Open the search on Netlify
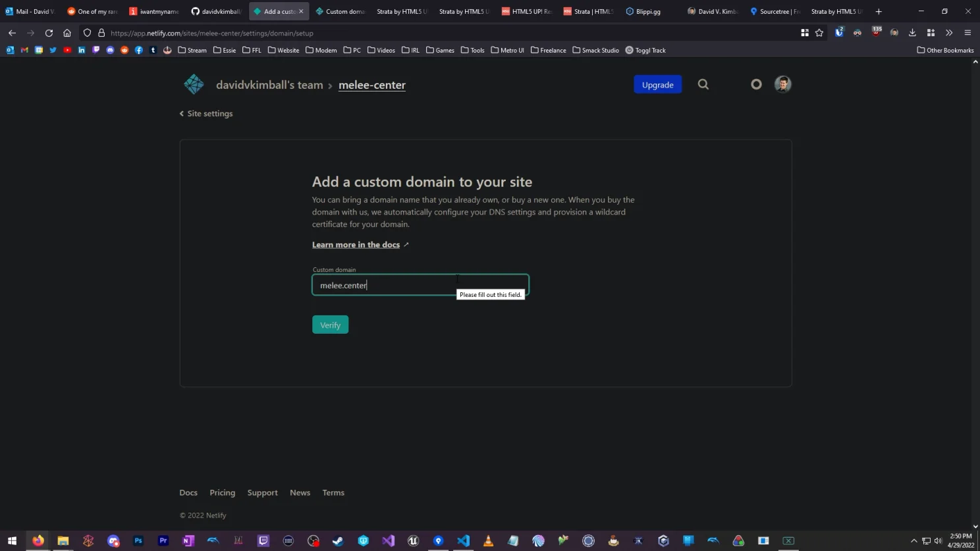The image size is (980, 551). [x=703, y=84]
